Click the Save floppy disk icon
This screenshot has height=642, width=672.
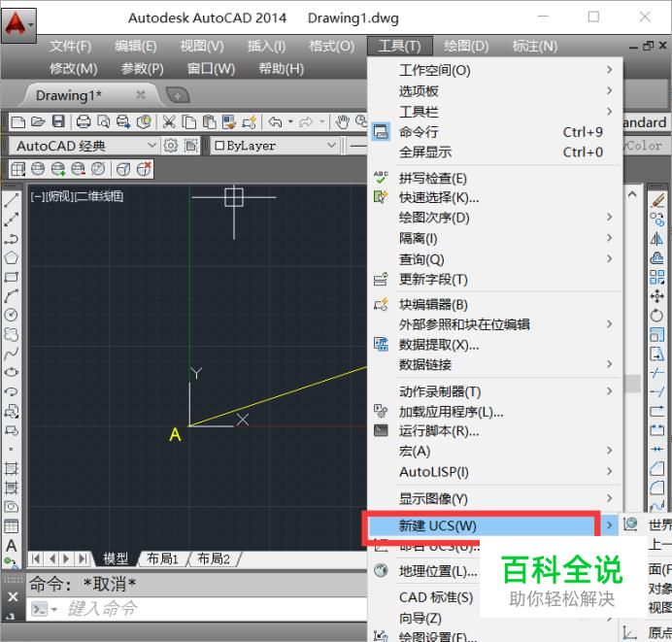[x=58, y=122]
